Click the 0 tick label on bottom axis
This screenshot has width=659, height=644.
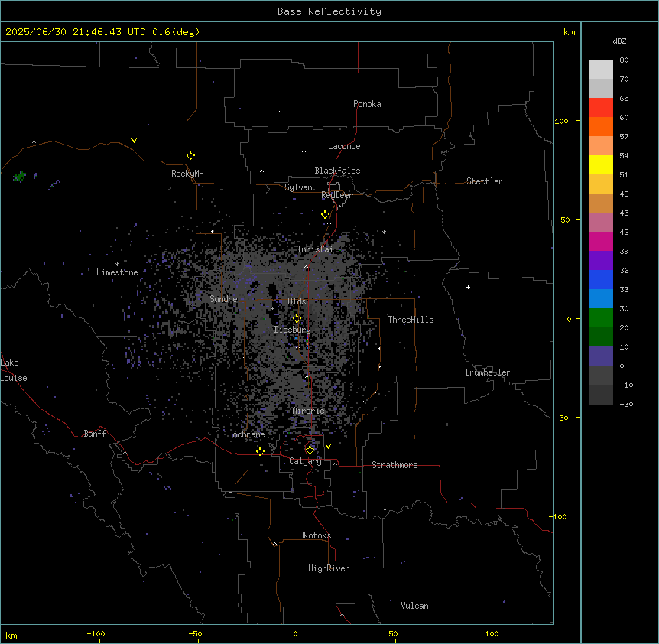295,633
